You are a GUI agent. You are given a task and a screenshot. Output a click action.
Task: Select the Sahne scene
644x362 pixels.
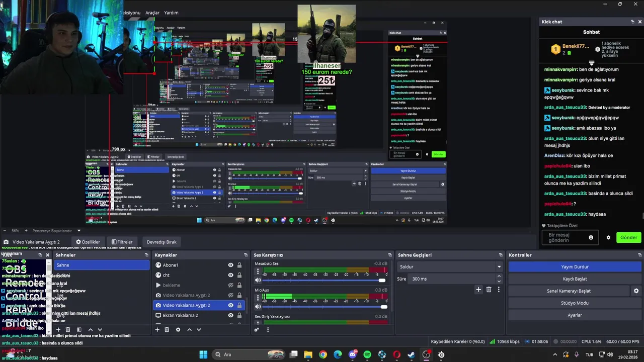pyautogui.click(x=101, y=265)
